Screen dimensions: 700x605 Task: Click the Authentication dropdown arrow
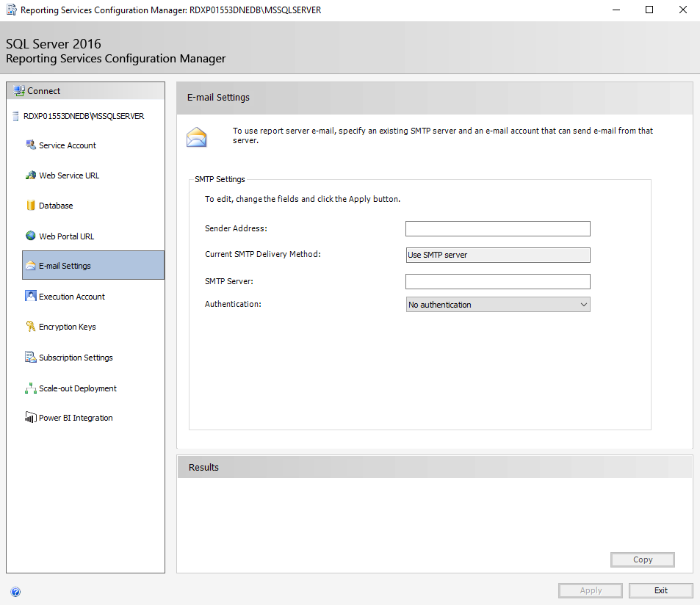coord(583,305)
